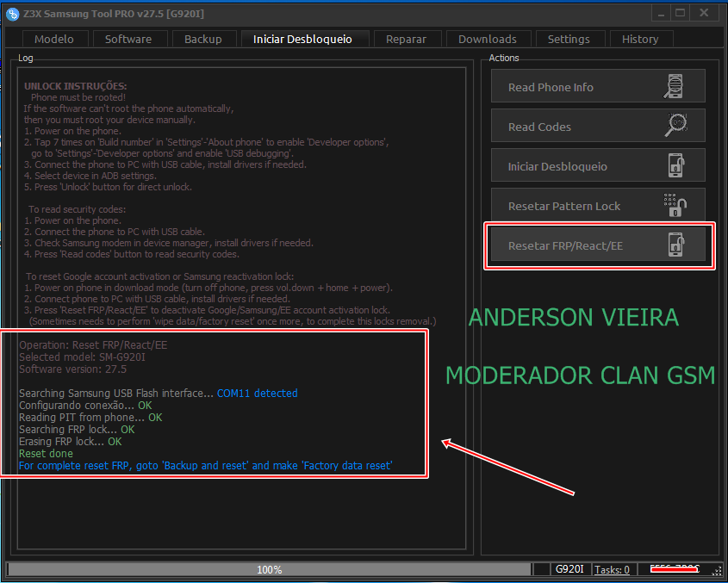Viewport: 728px width, 583px height.
Task: Click the 100% progress bar
Action: pyautogui.click(x=270, y=569)
